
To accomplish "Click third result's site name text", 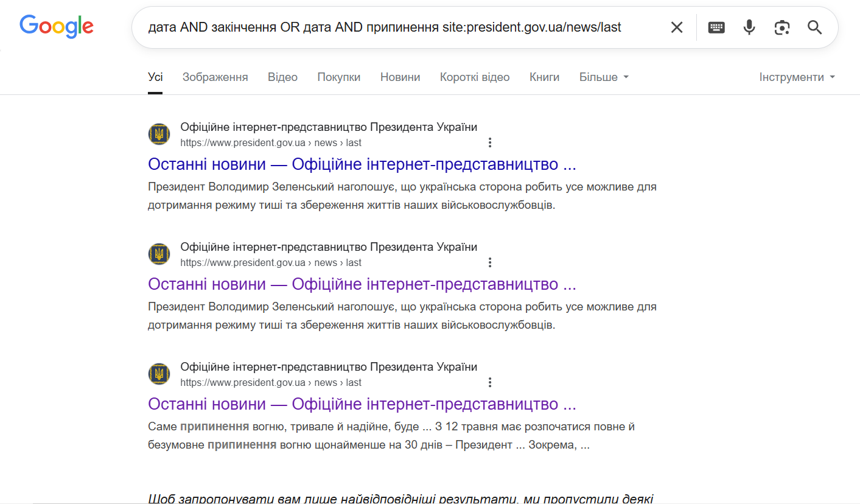I will [329, 367].
